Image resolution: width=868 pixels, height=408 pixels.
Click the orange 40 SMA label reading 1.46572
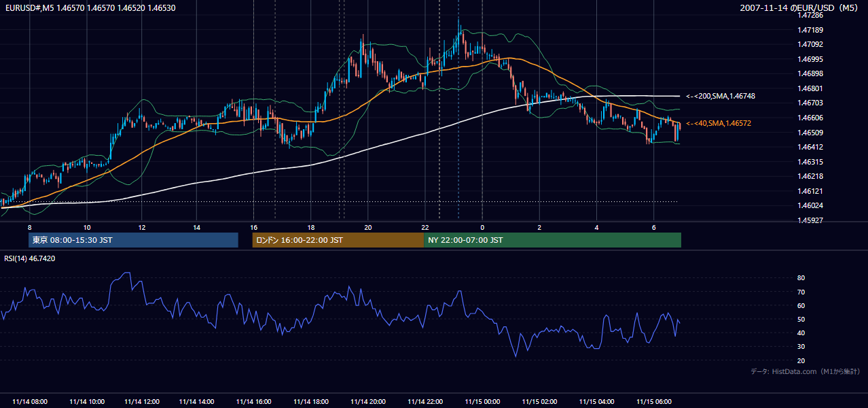[719, 123]
